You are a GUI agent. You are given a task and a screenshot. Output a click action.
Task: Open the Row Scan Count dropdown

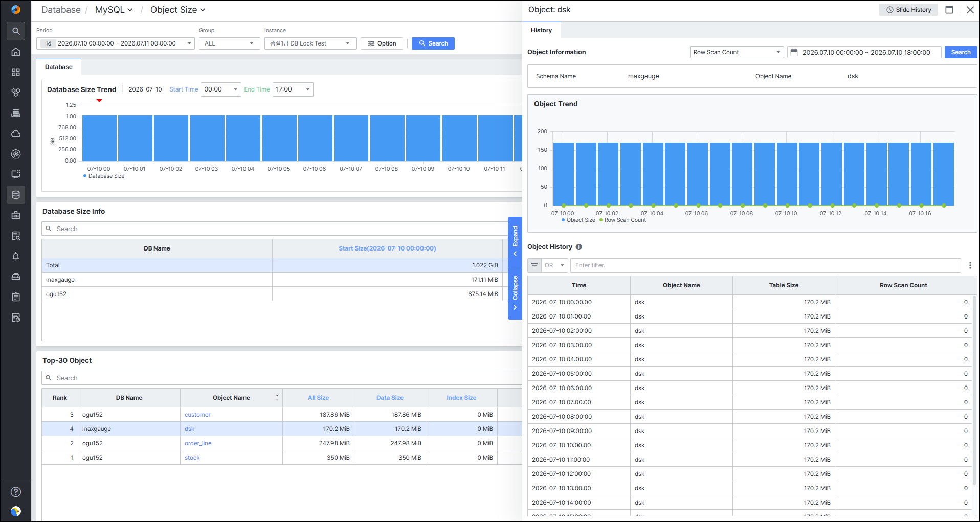pyautogui.click(x=737, y=52)
